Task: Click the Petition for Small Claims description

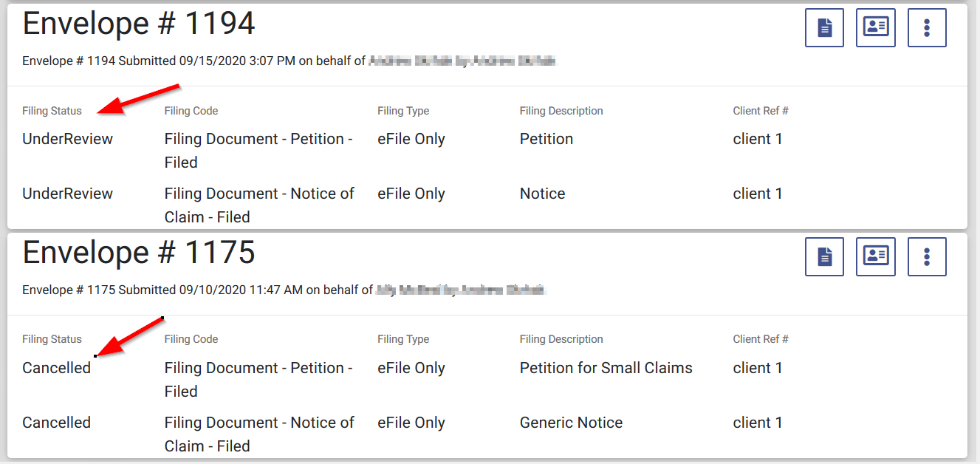Action: (606, 368)
